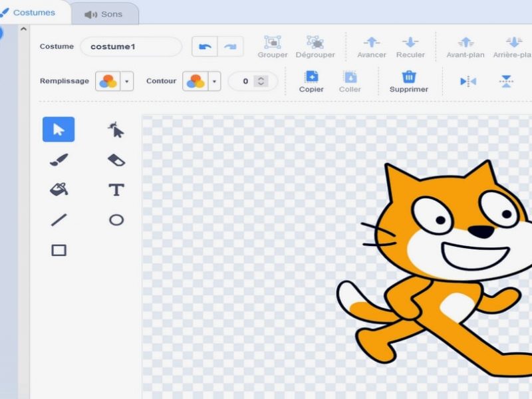
Task: Click Coller to paste
Action: click(350, 82)
